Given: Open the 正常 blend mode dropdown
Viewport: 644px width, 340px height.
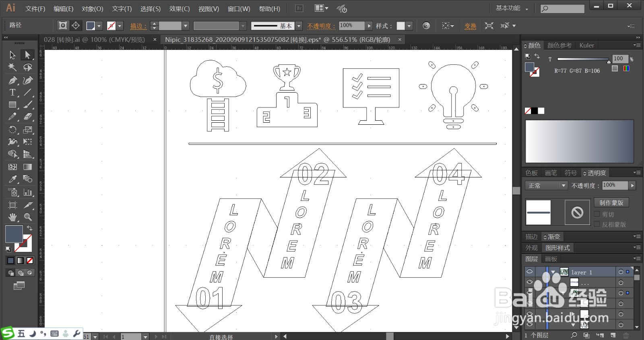Looking at the screenshot, I should 546,185.
